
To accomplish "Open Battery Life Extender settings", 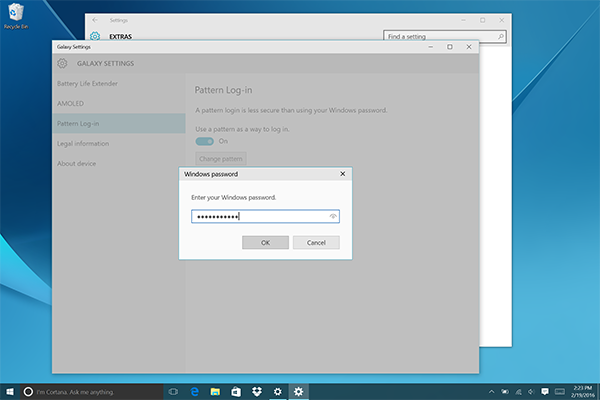I will pyautogui.click(x=119, y=83).
